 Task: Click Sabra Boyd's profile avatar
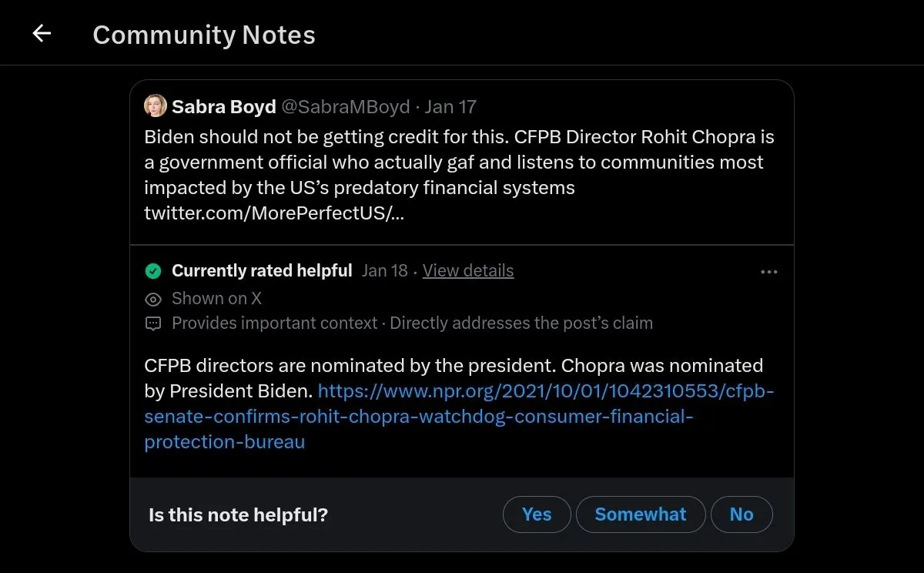pyautogui.click(x=155, y=106)
